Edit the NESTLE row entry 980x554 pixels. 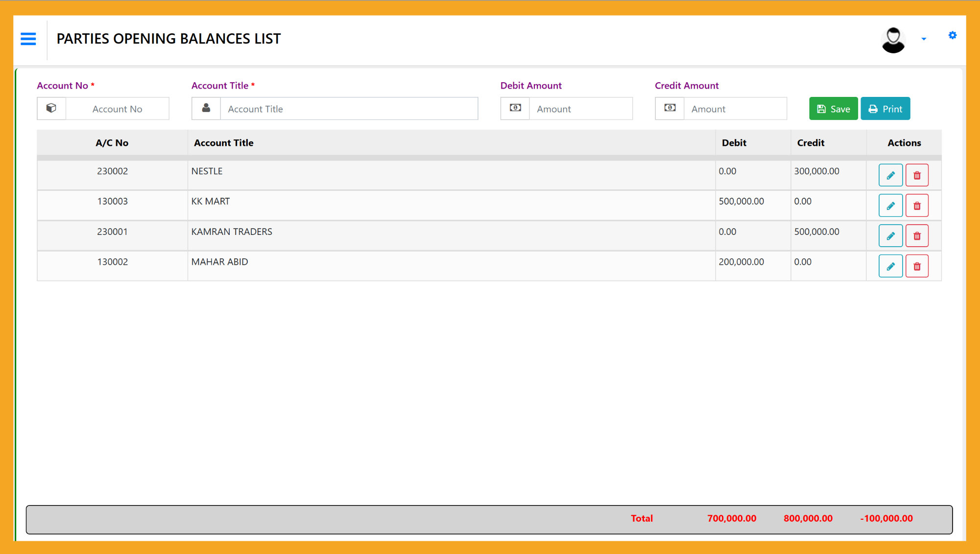click(890, 175)
